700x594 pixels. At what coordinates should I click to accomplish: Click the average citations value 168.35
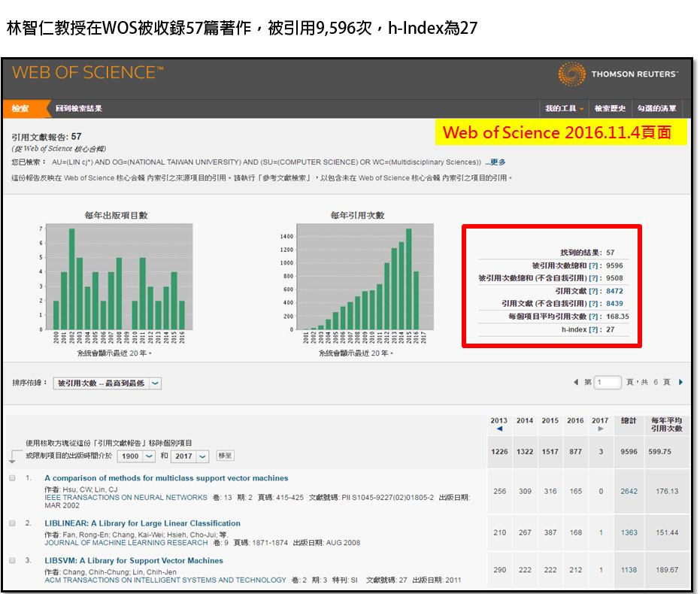pos(617,317)
